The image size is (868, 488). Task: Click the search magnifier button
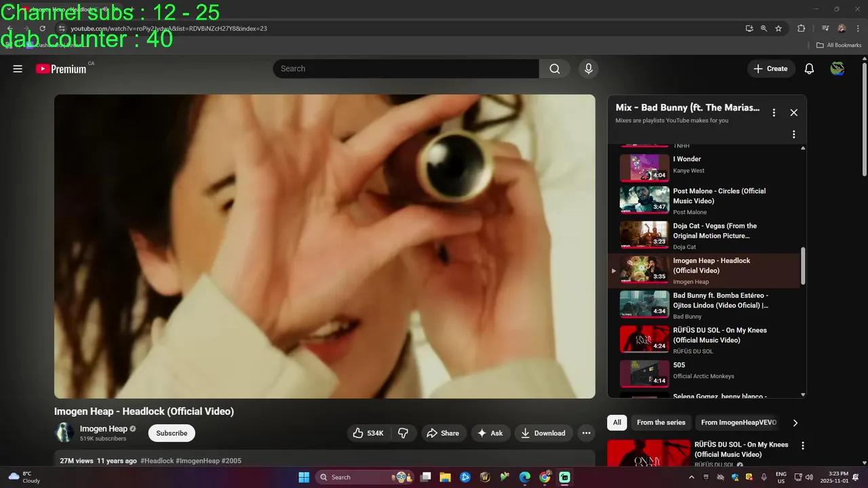click(x=555, y=68)
